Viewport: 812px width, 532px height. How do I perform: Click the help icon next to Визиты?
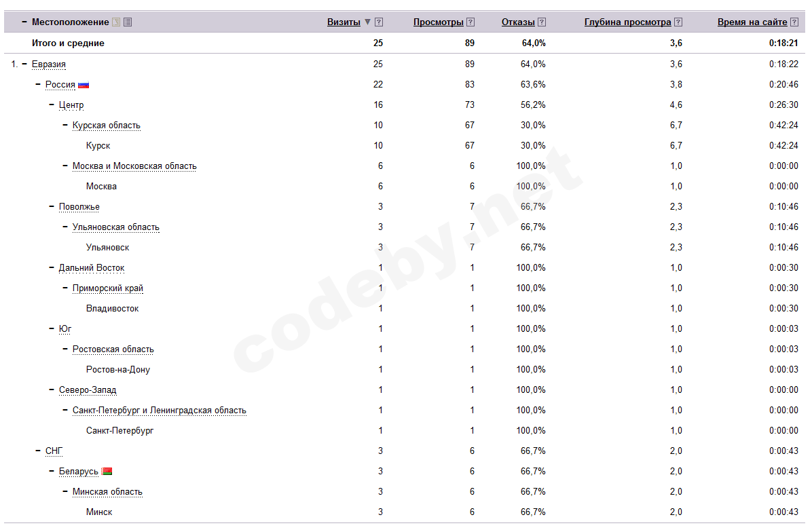tap(379, 22)
